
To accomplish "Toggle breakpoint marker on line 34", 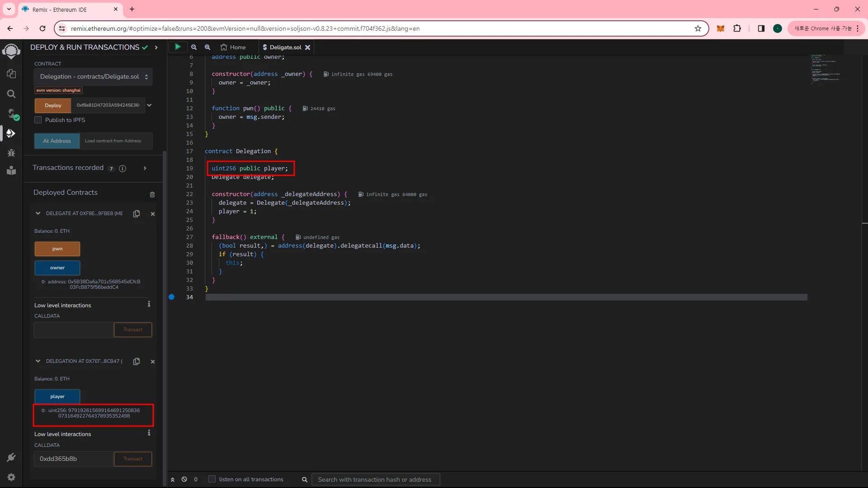I will [172, 297].
